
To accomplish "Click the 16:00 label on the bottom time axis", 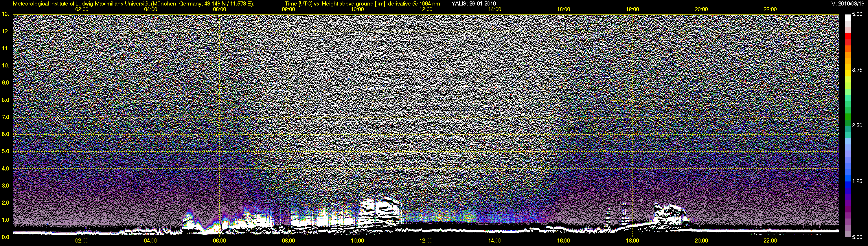I will click(564, 241).
